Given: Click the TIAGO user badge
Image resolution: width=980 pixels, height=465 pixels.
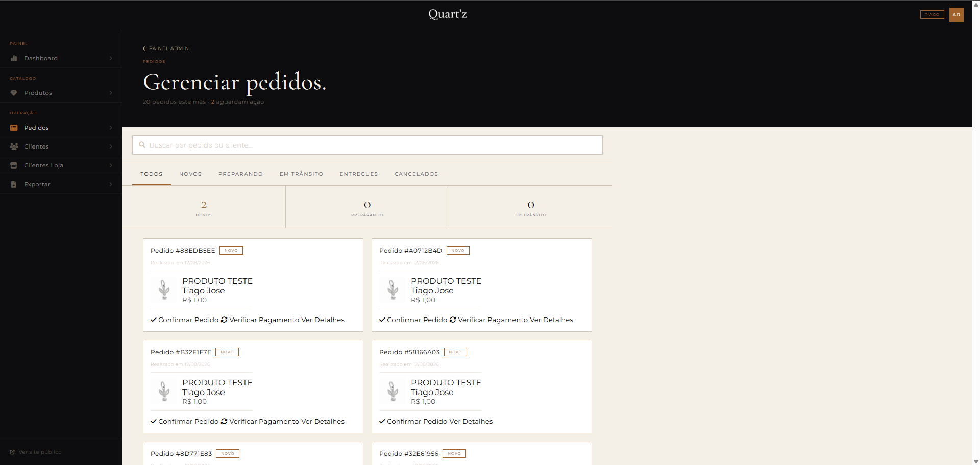Looking at the screenshot, I should tap(932, 15).
